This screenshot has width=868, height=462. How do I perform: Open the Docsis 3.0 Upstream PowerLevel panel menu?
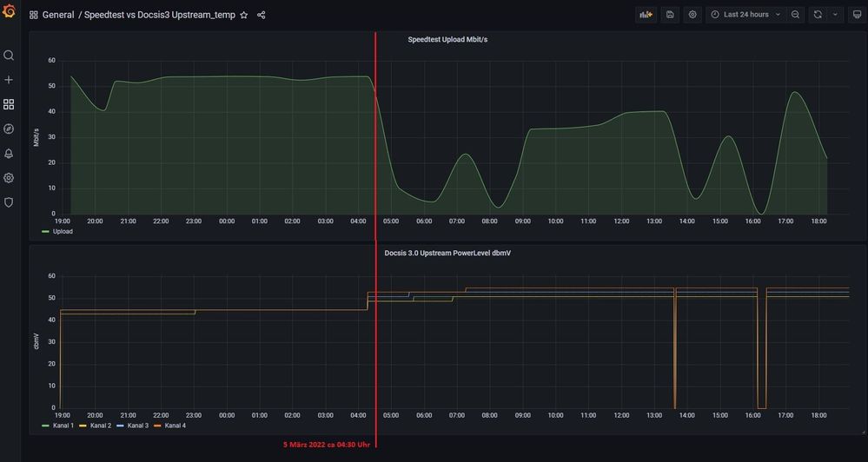pos(447,254)
